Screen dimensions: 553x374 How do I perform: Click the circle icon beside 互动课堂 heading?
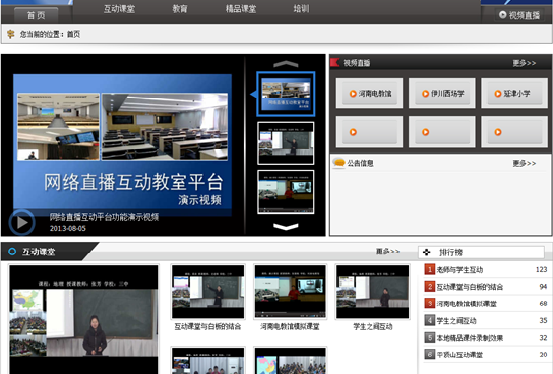[x=12, y=252]
